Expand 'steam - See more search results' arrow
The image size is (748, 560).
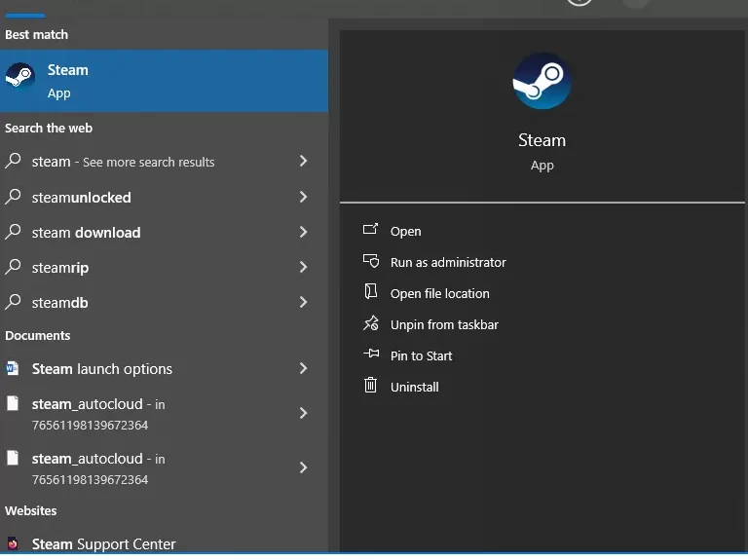304,161
